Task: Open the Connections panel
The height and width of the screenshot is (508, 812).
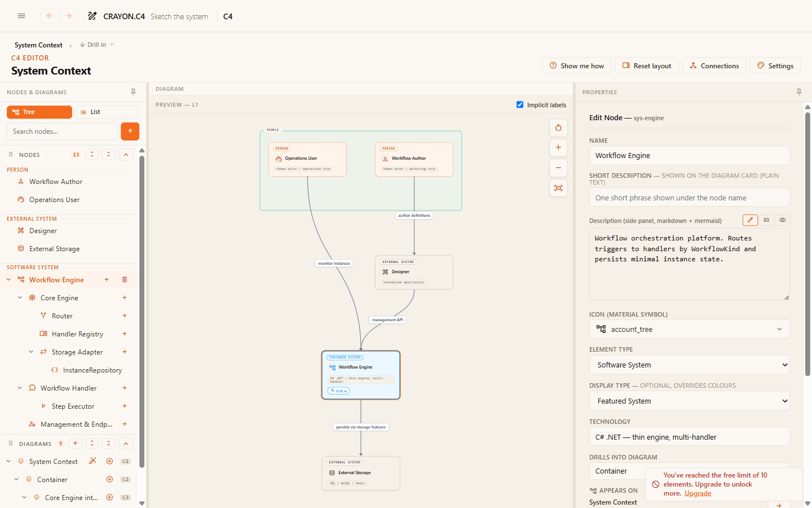Action: point(714,65)
